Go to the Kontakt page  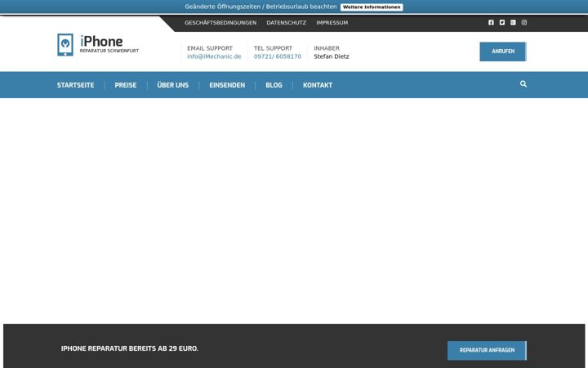tap(318, 85)
